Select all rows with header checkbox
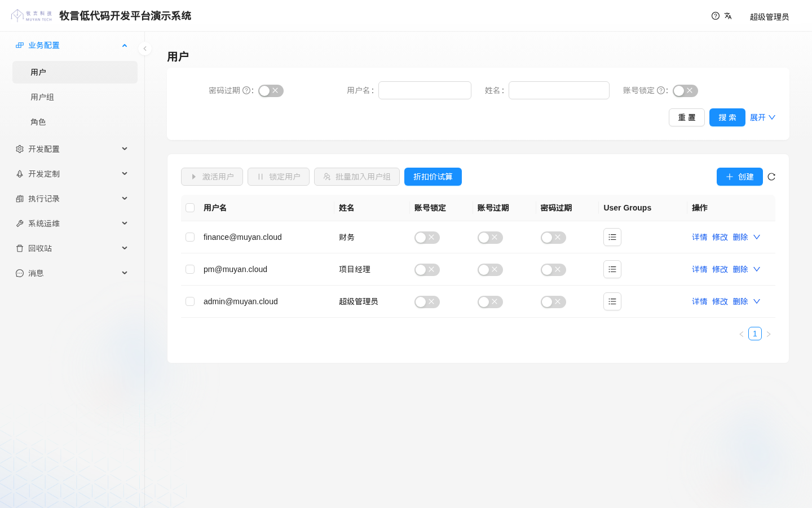Viewport: 812px width, 508px height. pyautogui.click(x=190, y=208)
